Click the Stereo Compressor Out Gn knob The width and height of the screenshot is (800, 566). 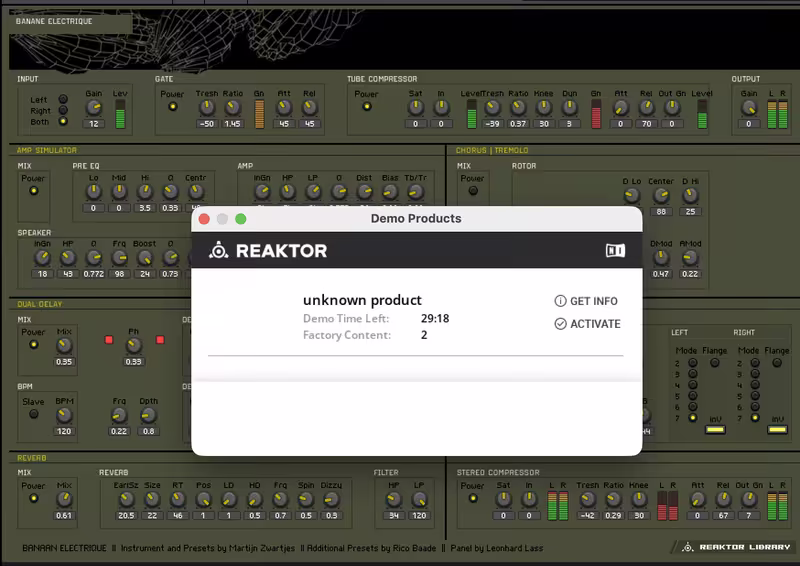749,500
